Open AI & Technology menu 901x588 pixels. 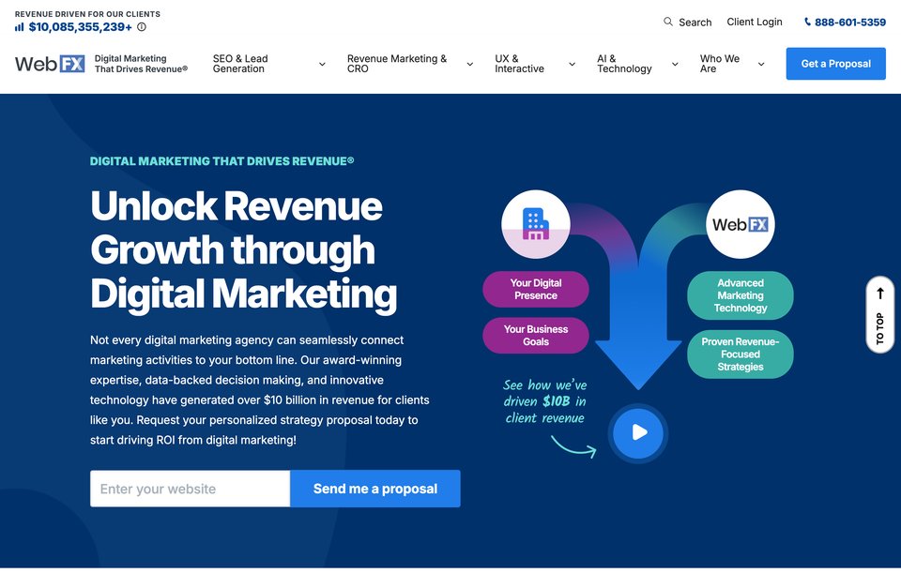(625, 64)
